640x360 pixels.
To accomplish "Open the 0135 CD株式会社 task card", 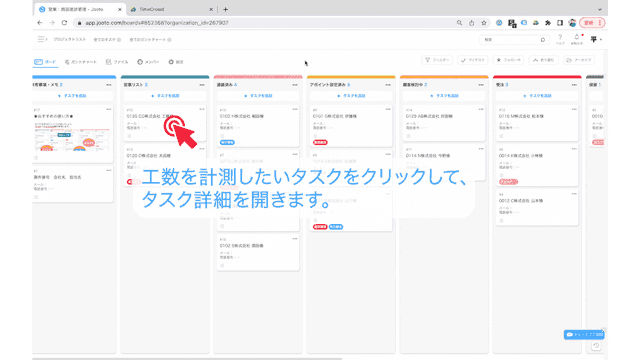I will [165, 123].
